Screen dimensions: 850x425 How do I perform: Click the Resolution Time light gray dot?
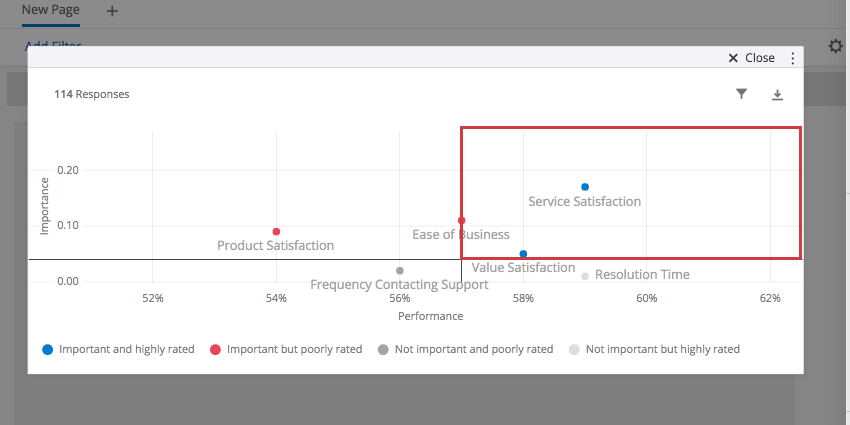pyautogui.click(x=585, y=276)
